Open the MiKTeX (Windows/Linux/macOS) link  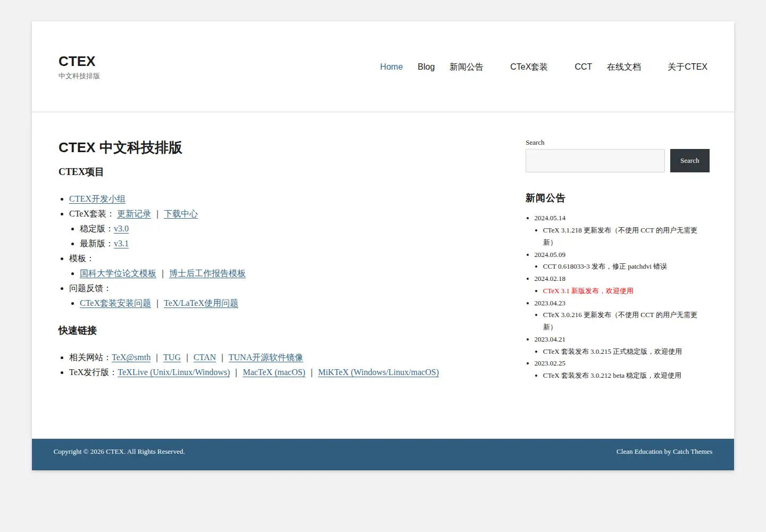pyautogui.click(x=378, y=372)
